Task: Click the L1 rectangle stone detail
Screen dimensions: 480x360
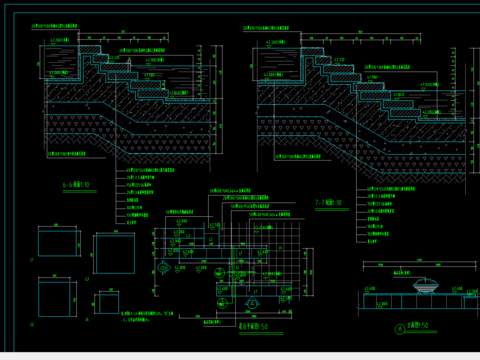Action: pos(57,243)
